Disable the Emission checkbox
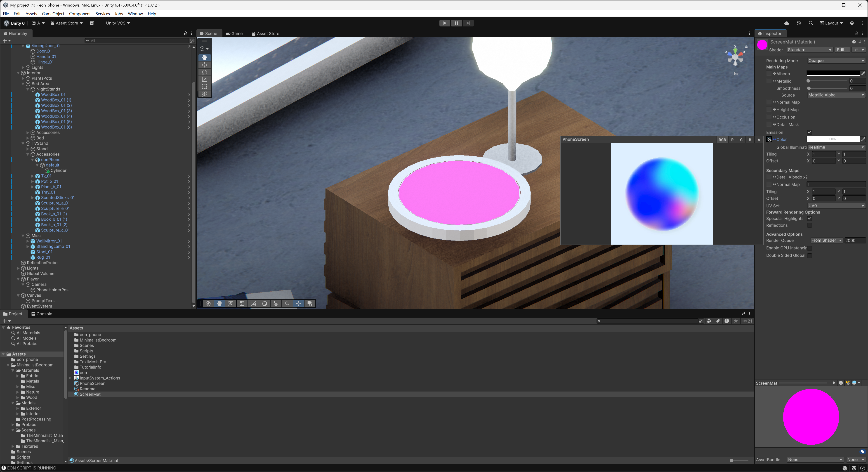 [x=809, y=132]
